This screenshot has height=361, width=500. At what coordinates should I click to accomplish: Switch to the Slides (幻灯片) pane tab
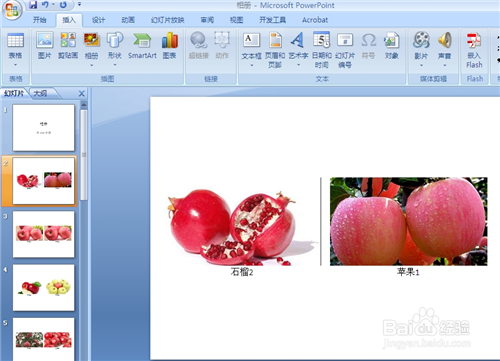pyautogui.click(x=14, y=94)
